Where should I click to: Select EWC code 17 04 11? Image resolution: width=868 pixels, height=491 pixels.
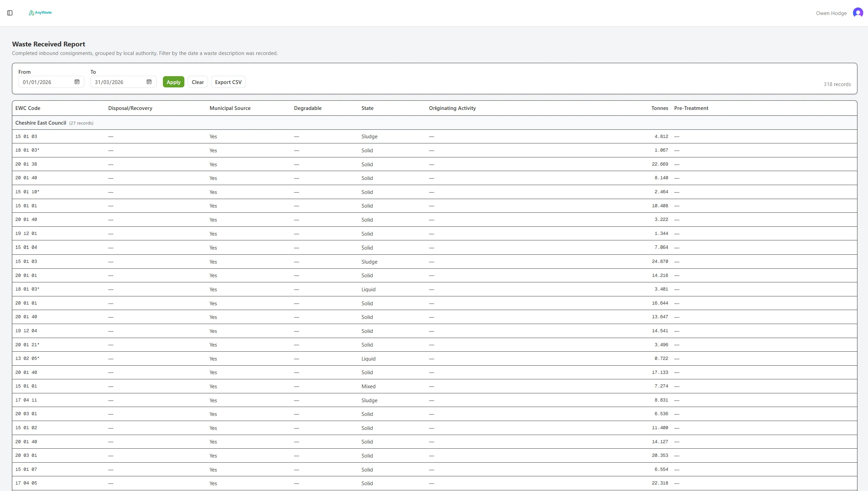[x=26, y=400]
